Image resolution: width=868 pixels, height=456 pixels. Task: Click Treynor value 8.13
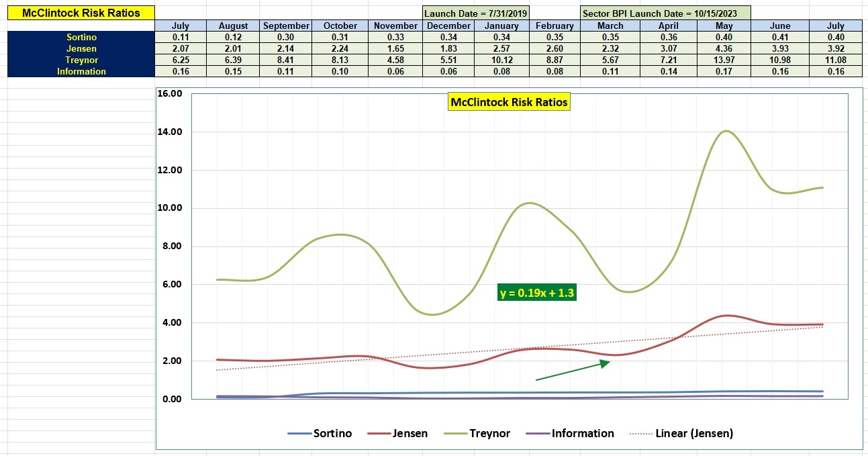click(x=340, y=60)
